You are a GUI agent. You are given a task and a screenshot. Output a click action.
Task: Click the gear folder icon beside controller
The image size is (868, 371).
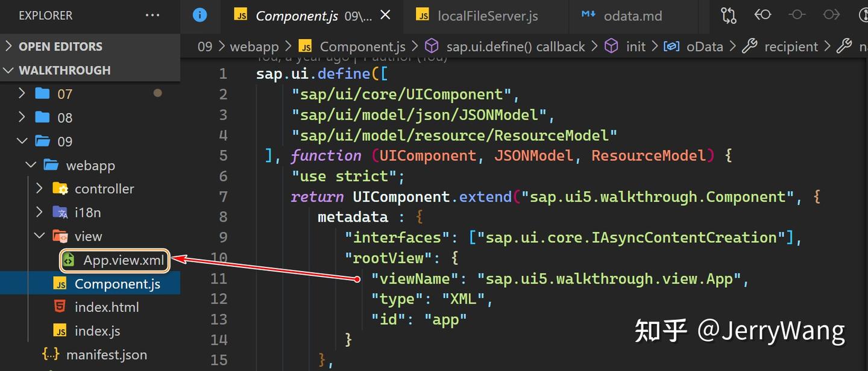tap(60, 188)
